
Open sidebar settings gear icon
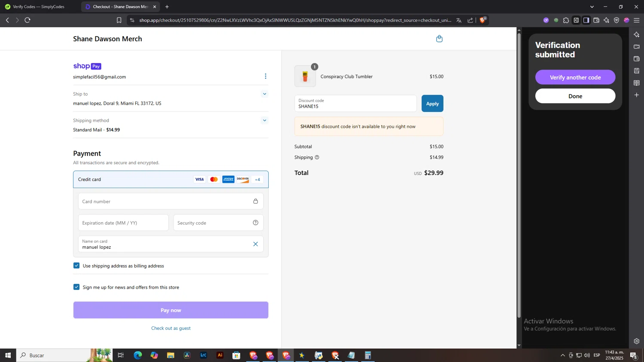(x=637, y=341)
